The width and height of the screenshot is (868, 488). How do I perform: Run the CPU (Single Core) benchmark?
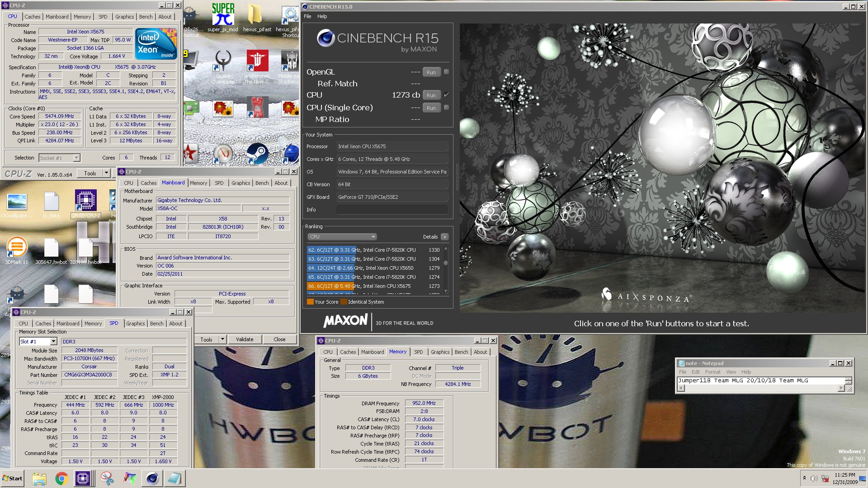pyautogui.click(x=431, y=108)
